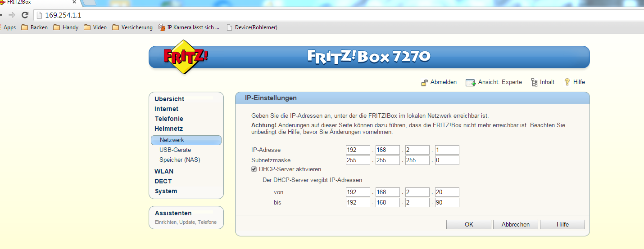Image resolution: width=644 pixels, height=249 pixels.
Task: Click the Abbrechen button
Action: click(516, 224)
